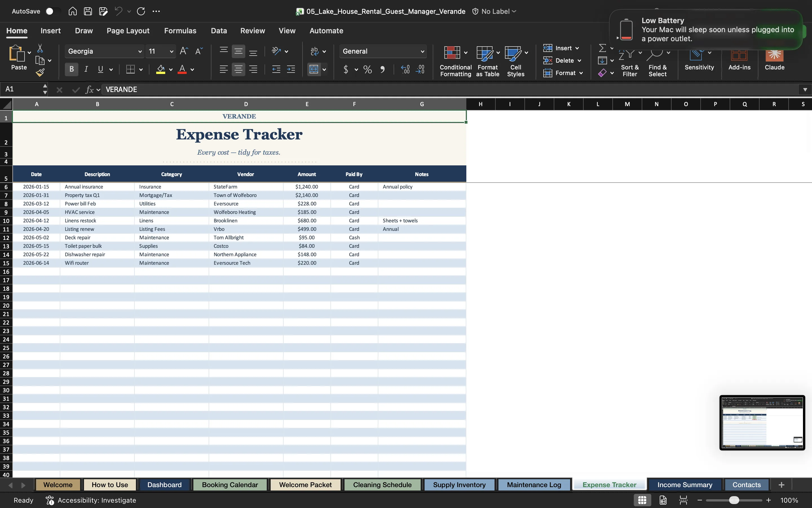Click the Increase Decimal icon
This screenshot has height=508, width=812.
(x=405, y=69)
